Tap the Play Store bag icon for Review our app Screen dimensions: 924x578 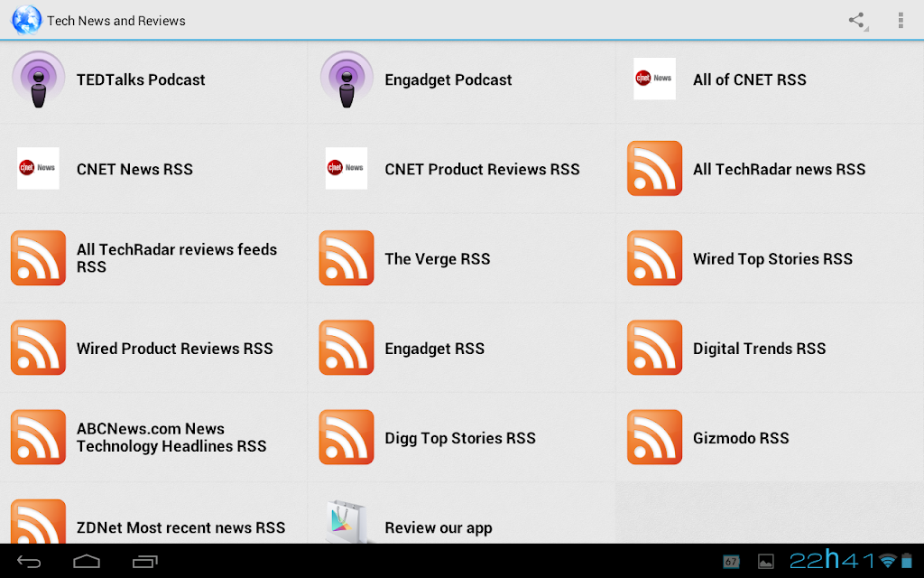pyautogui.click(x=346, y=521)
